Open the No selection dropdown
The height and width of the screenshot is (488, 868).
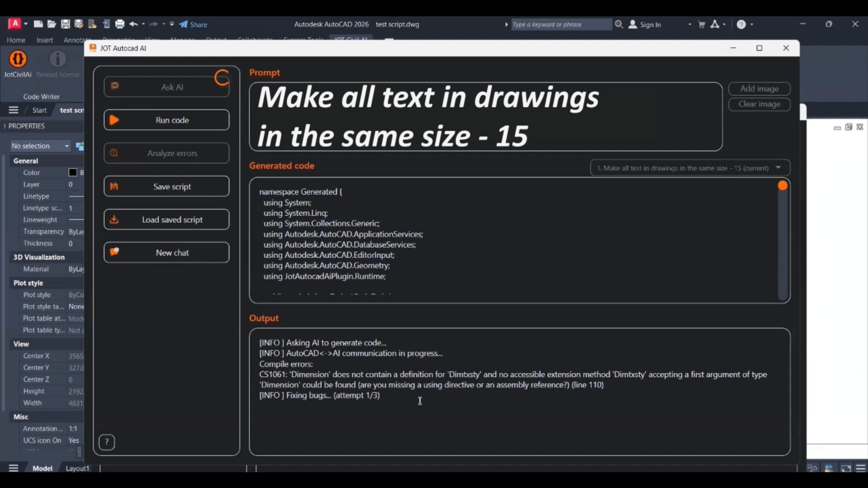pyautogui.click(x=40, y=146)
